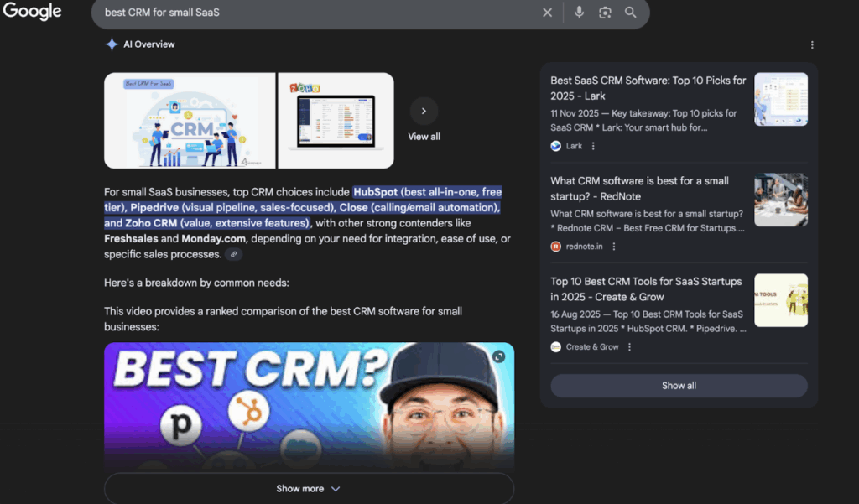Click the search magnifier icon
Image resolution: width=859 pixels, height=504 pixels.
[x=630, y=12]
